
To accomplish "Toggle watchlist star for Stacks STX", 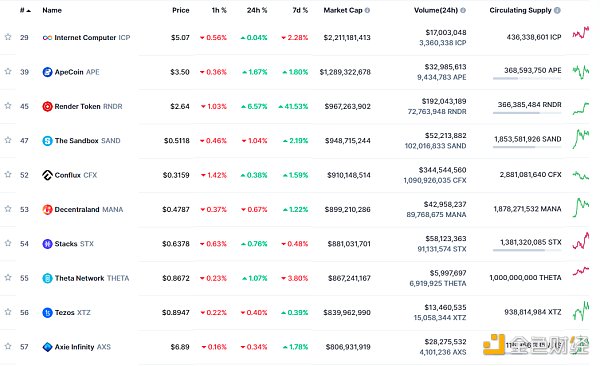I will (x=8, y=243).
